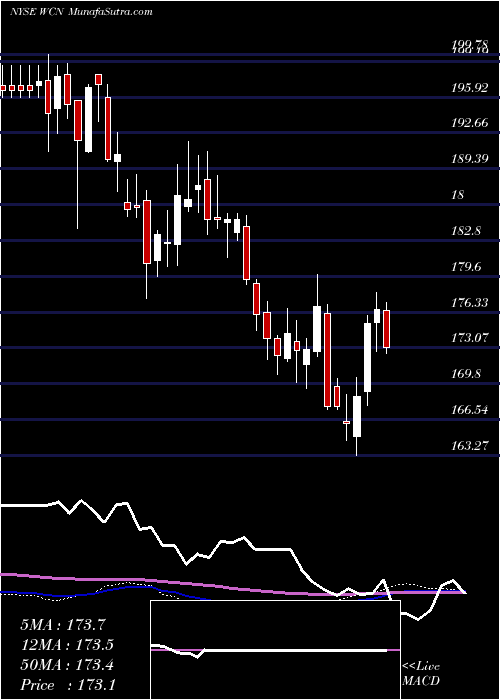Click the 169.8 price level label
Image resolution: width=500 pixels, height=700 pixels.
click(466, 374)
